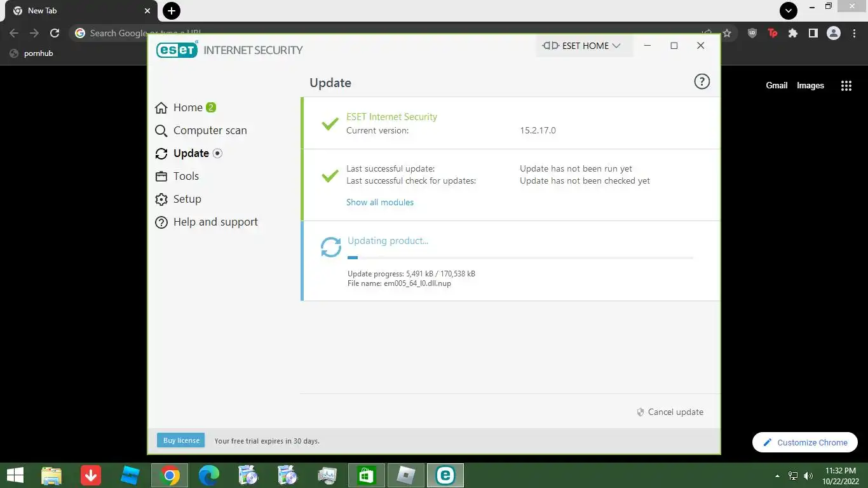Screen dimensions: 868x488
Task: Open the Windows Start menu
Action: tap(15, 475)
